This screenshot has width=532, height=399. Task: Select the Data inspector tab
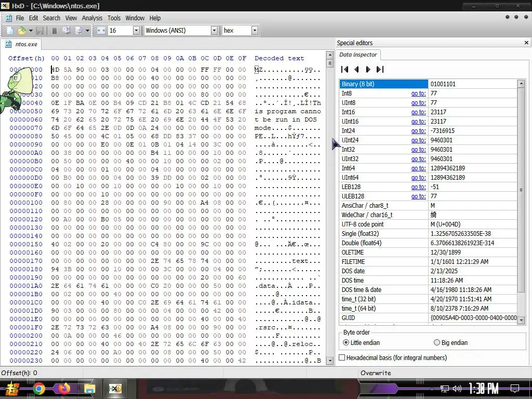coord(358,55)
